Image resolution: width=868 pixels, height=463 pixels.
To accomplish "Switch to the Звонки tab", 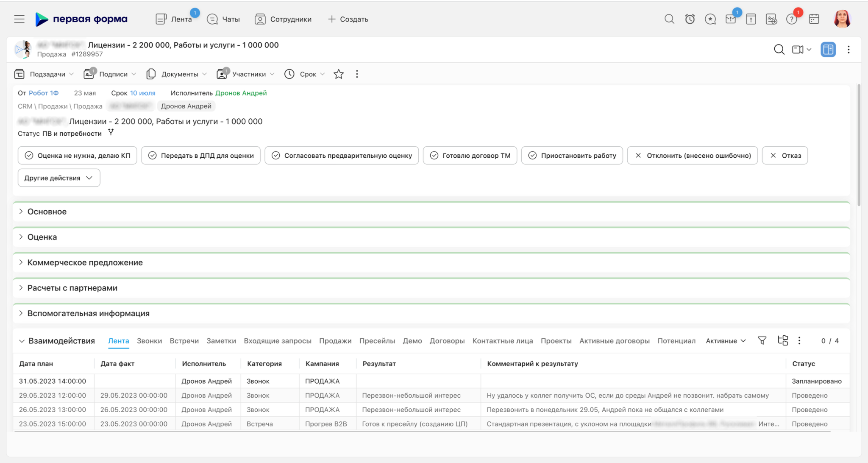I will [x=149, y=340].
